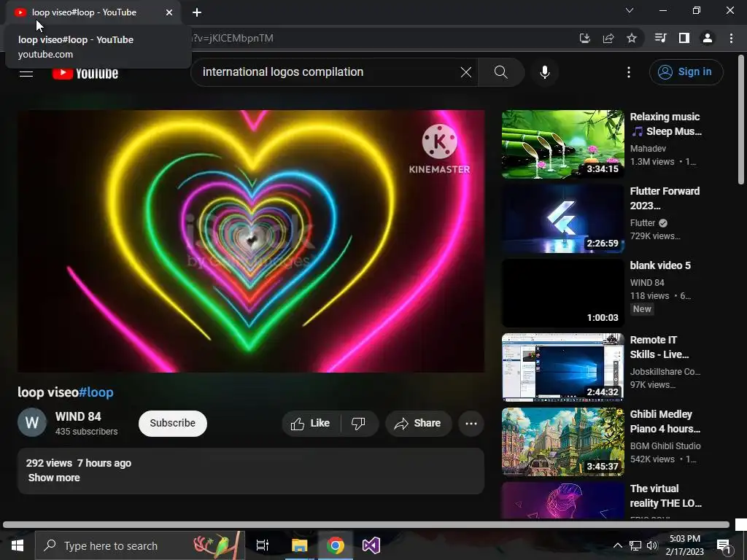Click the taskbar Type here to search box

pyautogui.click(x=140, y=545)
